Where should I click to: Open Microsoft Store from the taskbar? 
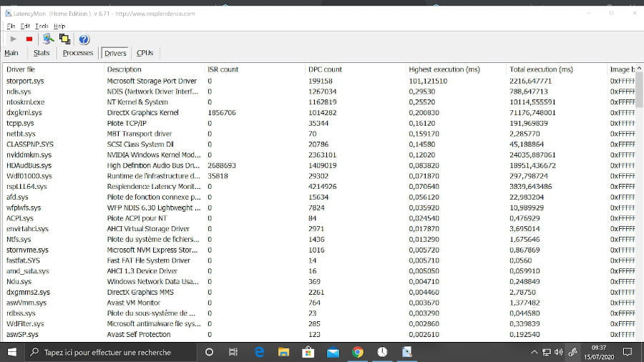308,352
